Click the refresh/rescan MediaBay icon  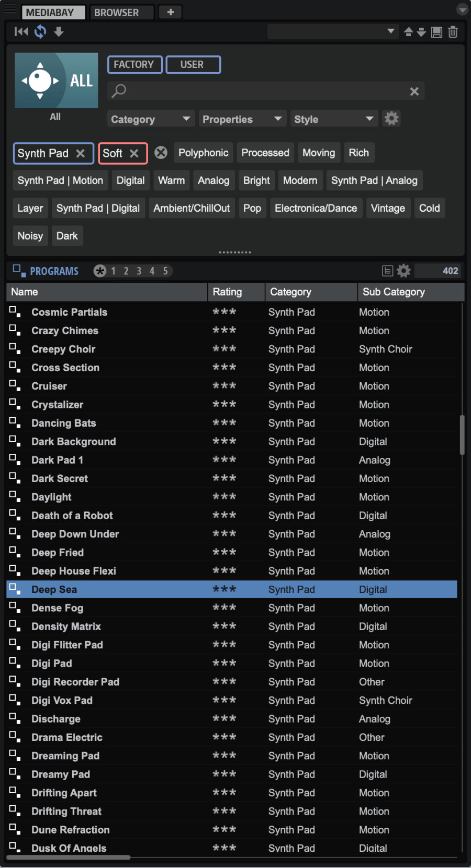coord(40,32)
